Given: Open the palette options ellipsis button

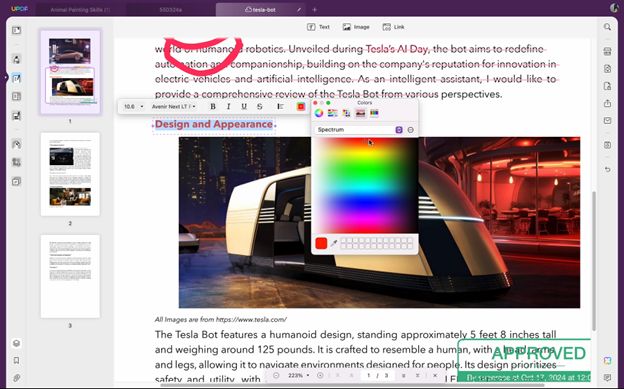Looking at the screenshot, I should point(410,130).
